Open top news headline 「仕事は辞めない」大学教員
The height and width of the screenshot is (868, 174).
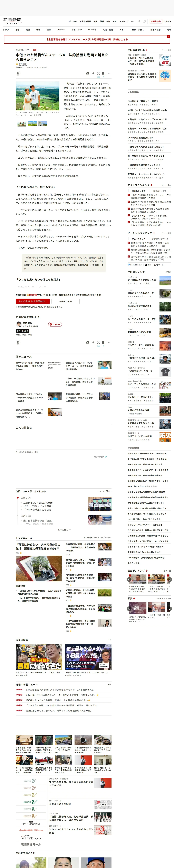38,546
